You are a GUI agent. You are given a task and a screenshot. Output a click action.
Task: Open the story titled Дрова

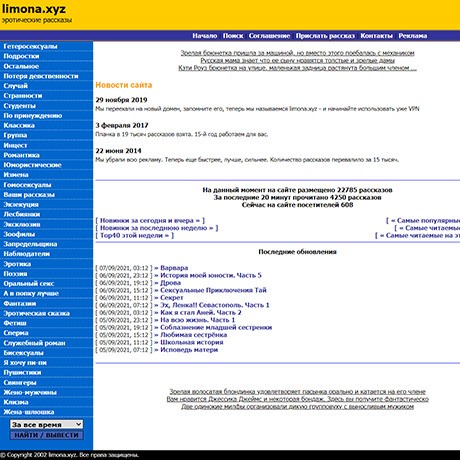(x=170, y=283)
